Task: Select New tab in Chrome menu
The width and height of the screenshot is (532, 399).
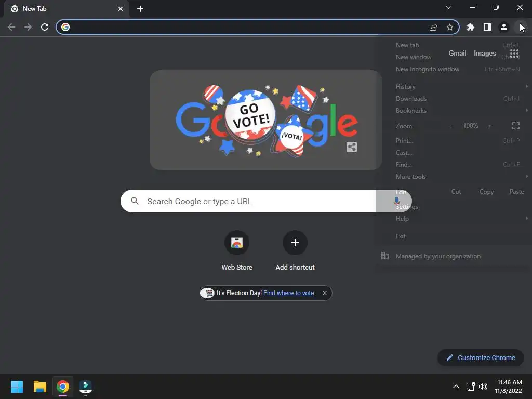Action: click(454, 45)
